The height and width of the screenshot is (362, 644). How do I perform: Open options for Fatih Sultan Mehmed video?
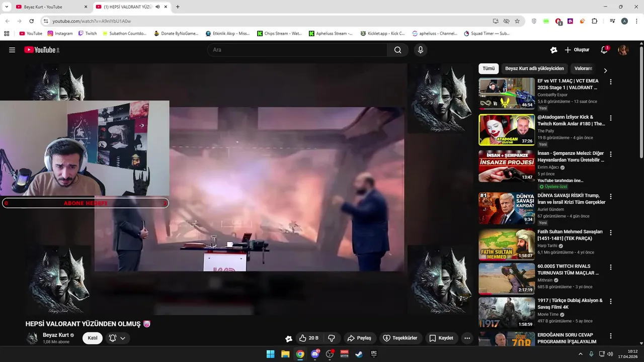pos(611,233)
